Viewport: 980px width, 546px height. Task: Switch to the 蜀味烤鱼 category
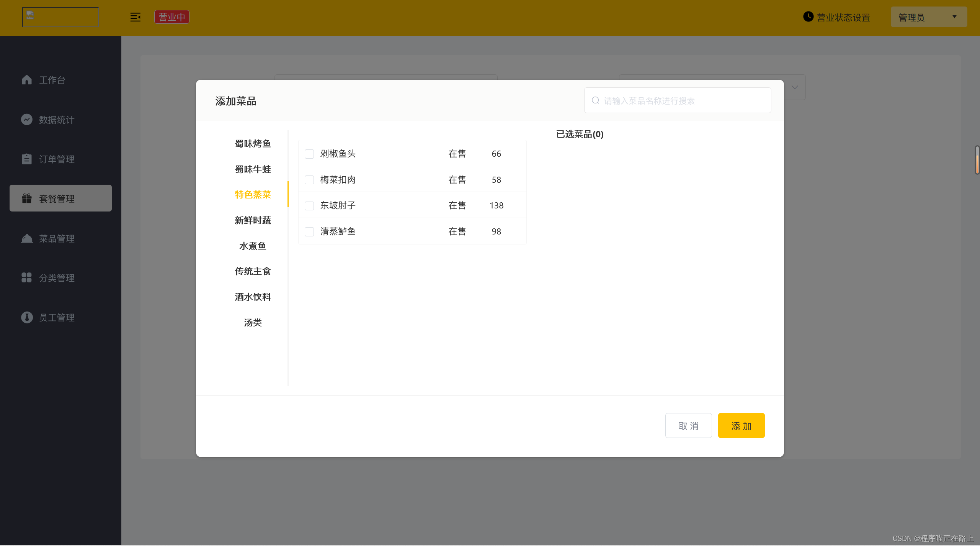tap(253, 143)
